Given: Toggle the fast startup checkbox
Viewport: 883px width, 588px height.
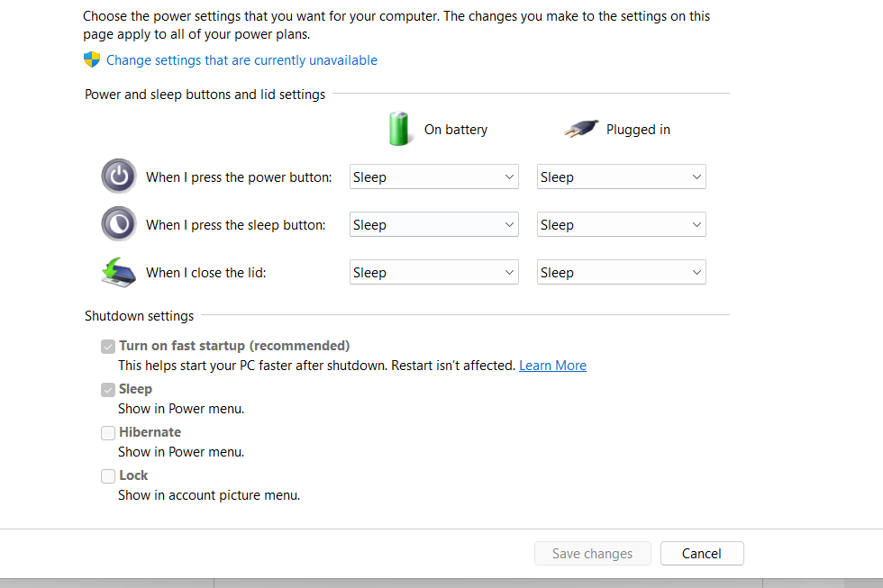Looking at the screenshot, I should point(108,346).
